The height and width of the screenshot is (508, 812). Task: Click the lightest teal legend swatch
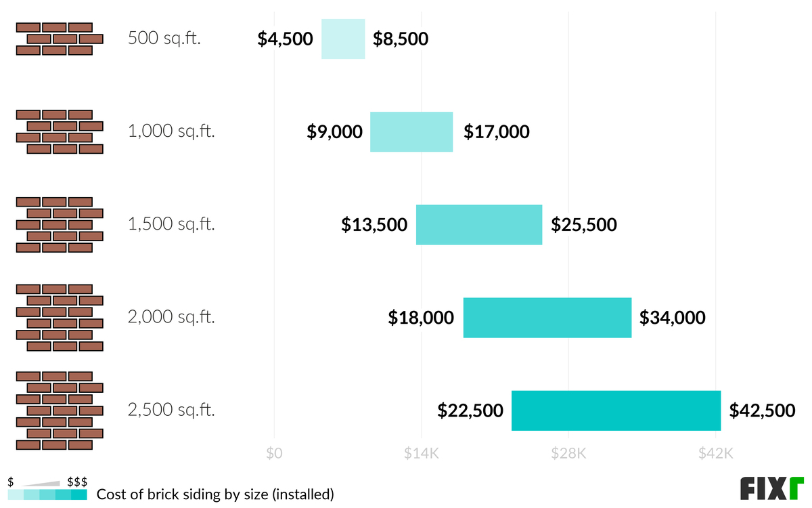point(16,495)
